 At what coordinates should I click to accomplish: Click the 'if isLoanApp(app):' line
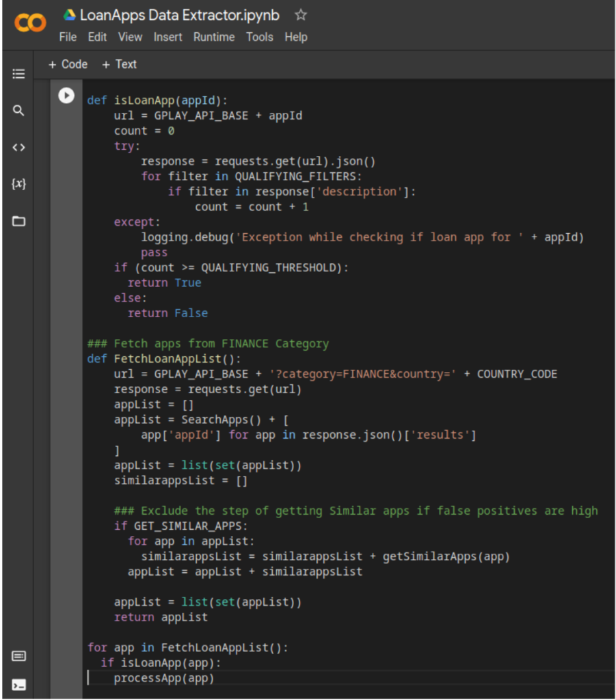coord(161,662)
